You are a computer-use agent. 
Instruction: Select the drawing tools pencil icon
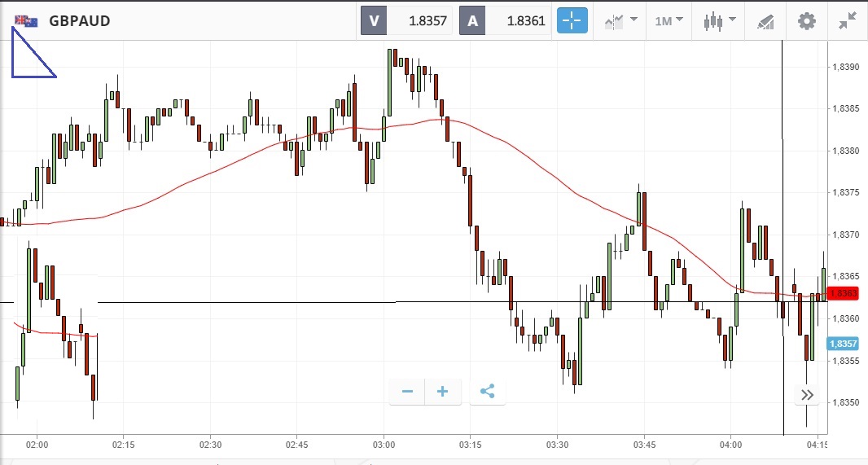[x=765, y=20]
